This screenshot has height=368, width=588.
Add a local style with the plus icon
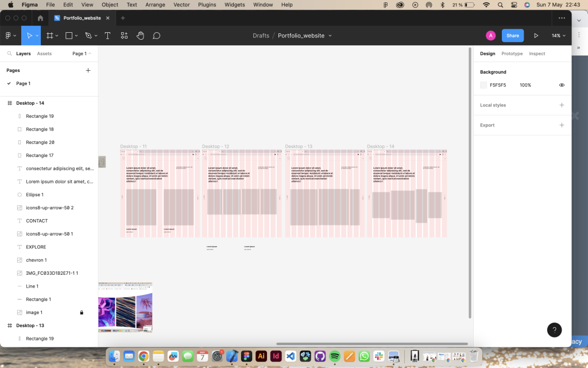point(562,105)
